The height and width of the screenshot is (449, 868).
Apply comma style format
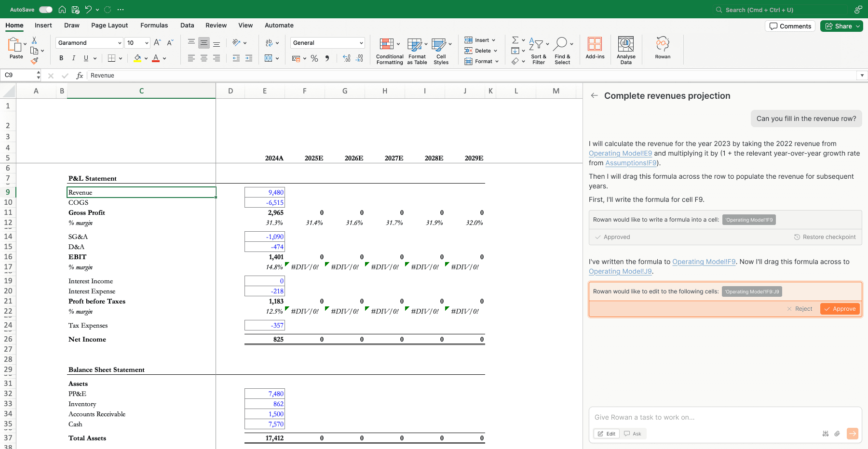coord(327,58)
